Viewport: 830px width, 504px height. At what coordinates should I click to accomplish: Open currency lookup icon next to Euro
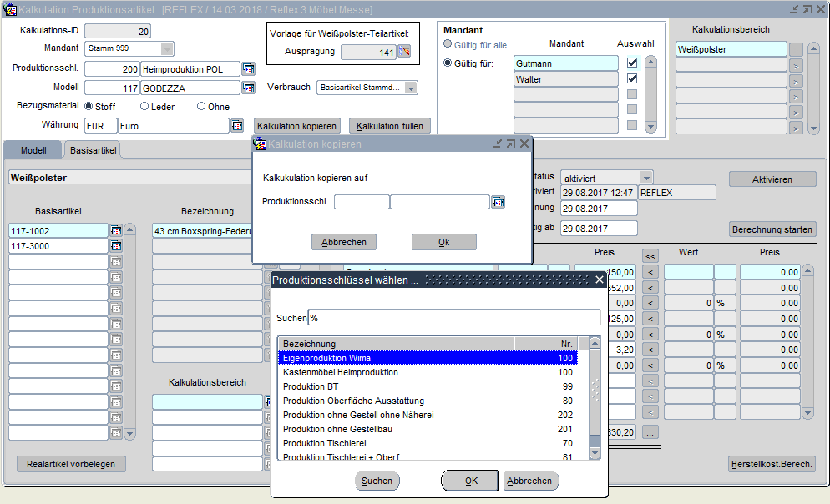[x=237, y=126]
